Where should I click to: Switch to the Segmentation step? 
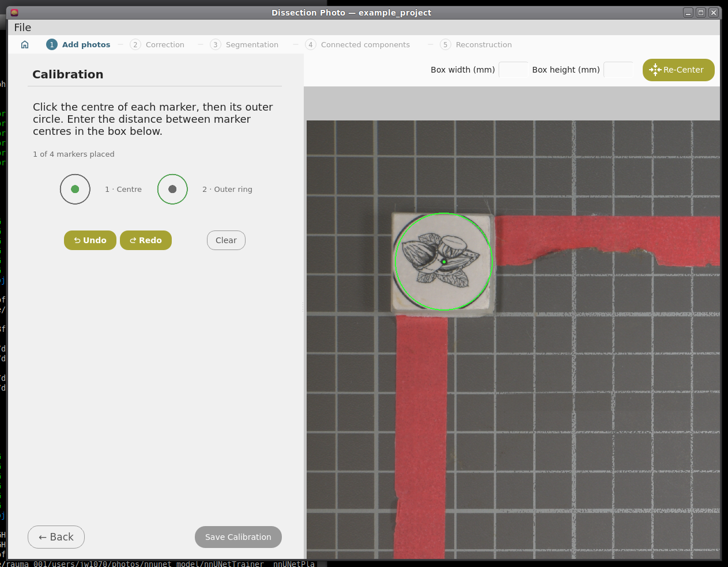pos(244,44)
